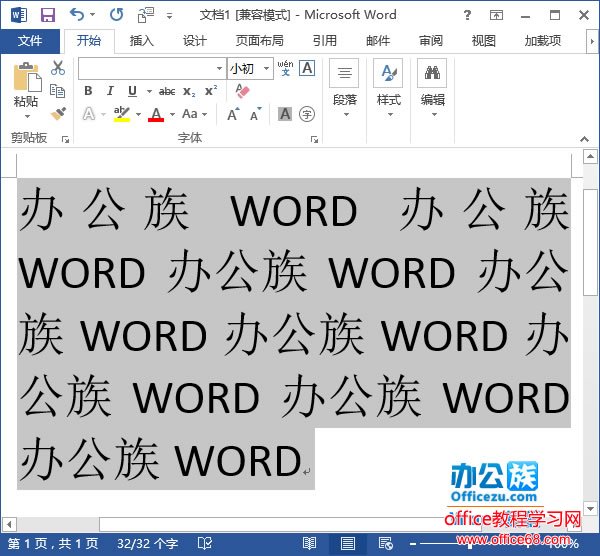The height and width of the screenshot is (556, 600).
Task: Select the Format Painter brush icon
Action: click(58, 114)
